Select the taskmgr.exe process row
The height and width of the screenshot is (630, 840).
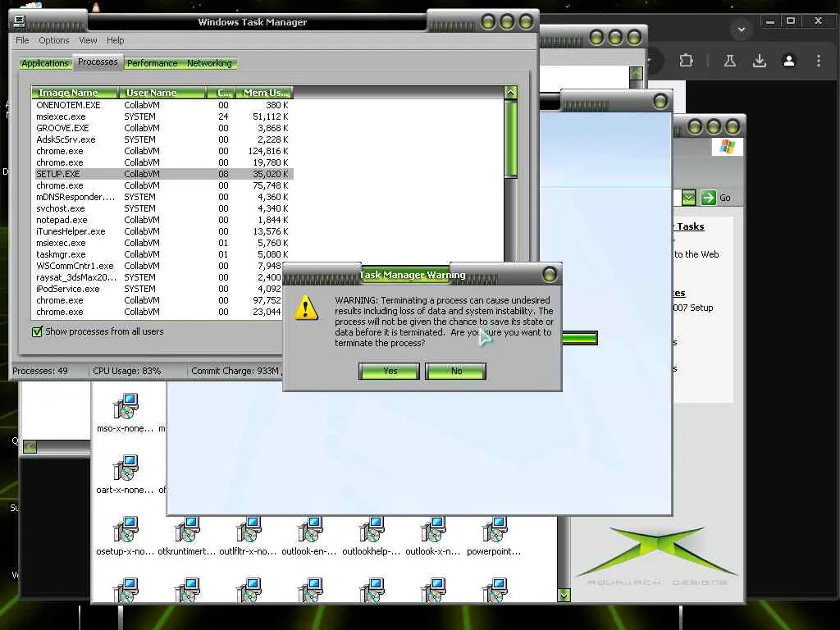tap(162, 254)
